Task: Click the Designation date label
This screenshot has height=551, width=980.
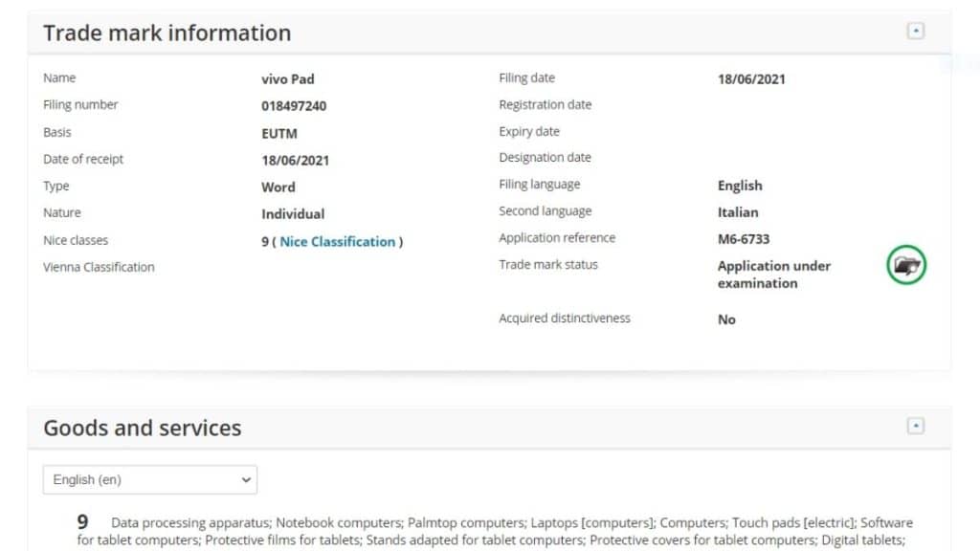Action: point(545,158)
